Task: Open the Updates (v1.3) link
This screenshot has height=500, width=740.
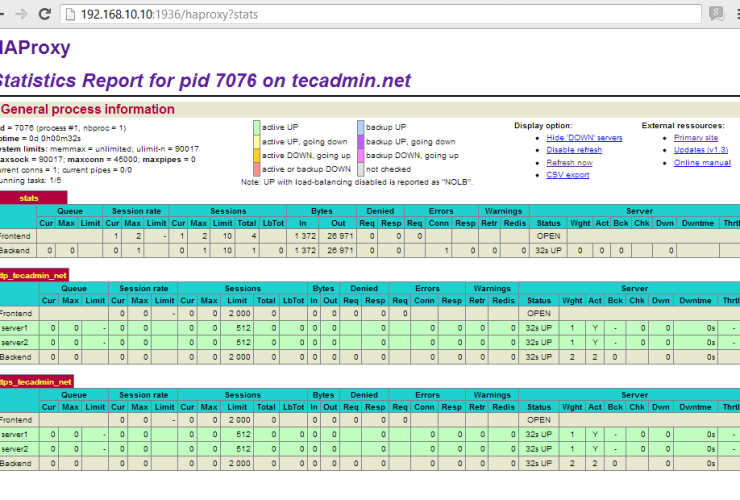Action: [x=702, y=150]
